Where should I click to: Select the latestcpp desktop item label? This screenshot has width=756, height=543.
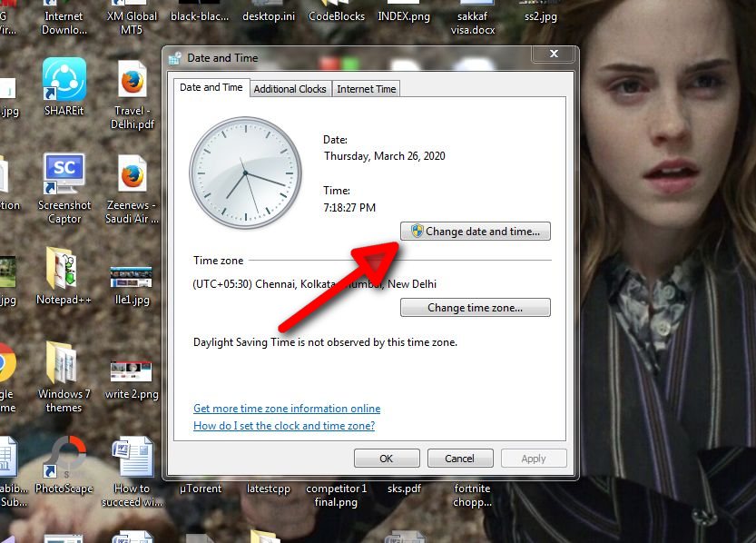click(x=269, y=489)
